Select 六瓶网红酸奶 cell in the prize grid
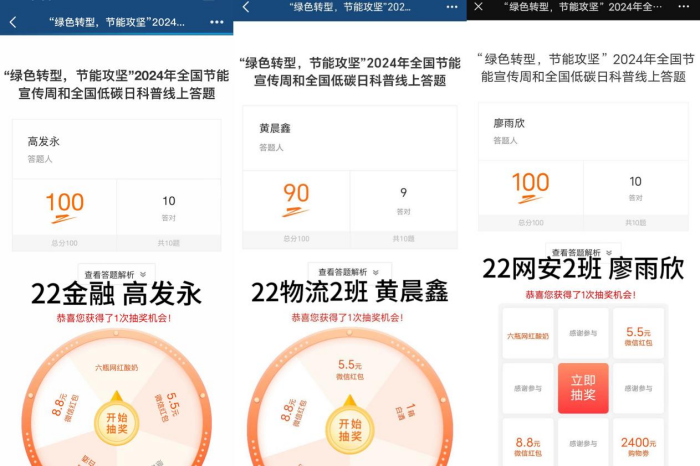Screen dimensions: 700x466 pos(527,335)
